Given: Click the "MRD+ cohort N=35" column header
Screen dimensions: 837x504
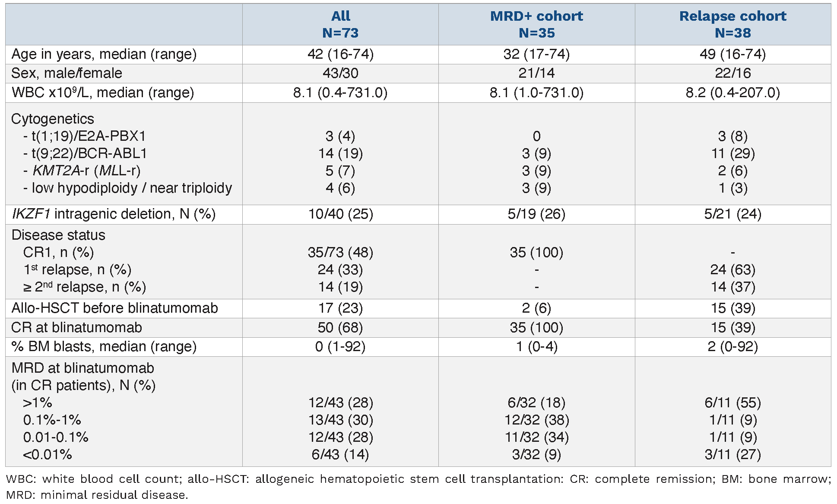Looking at the screenshot, I should point(536,24).
